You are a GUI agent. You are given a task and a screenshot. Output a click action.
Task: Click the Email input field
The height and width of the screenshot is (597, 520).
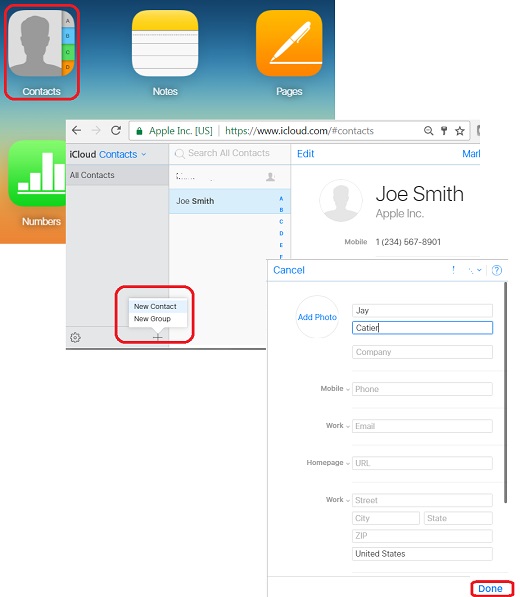click(x=422, y=426)
